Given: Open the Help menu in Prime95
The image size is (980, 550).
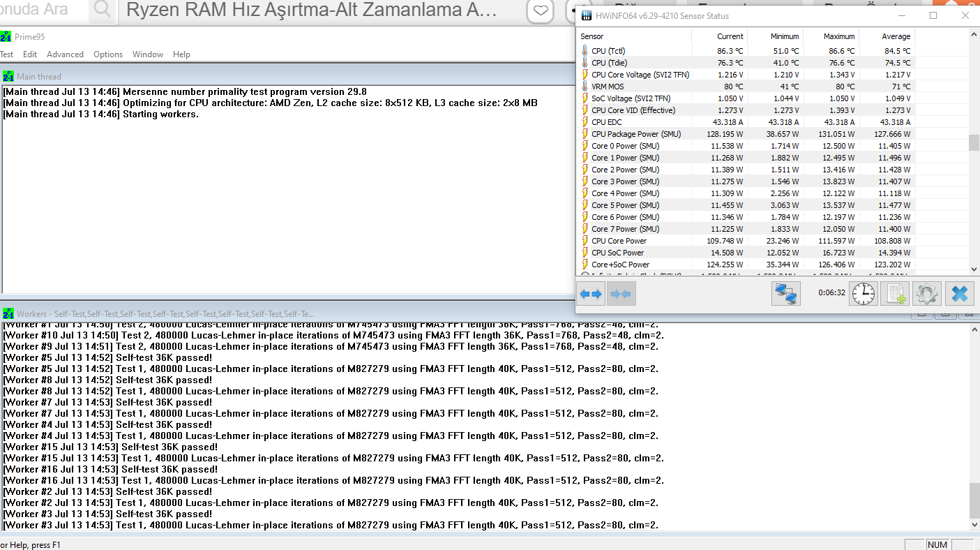Looking at the screenshot, I should [x=181, y=54].
